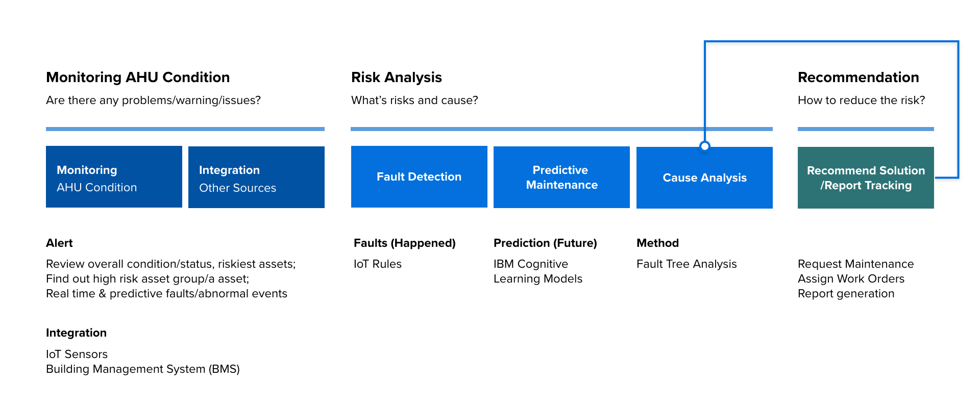Click the blue divider under Risk Analysis
The image size is (980, 408).
(561, 129)
